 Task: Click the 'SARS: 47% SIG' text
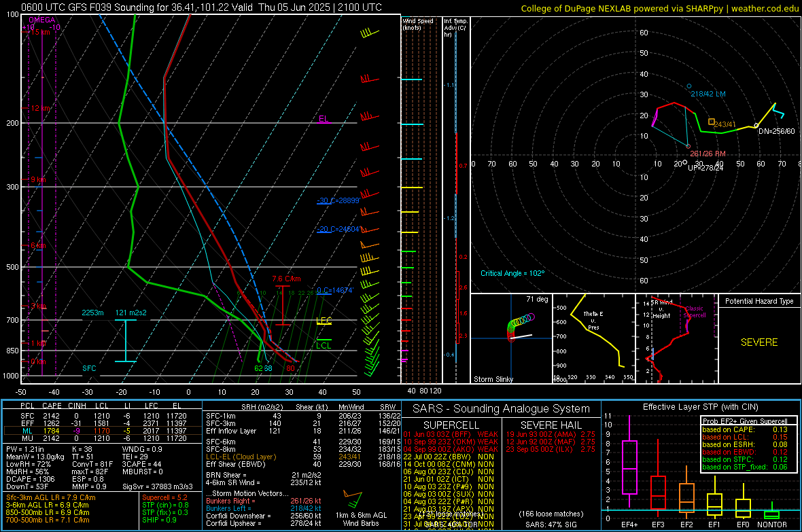tap(551, 525)
